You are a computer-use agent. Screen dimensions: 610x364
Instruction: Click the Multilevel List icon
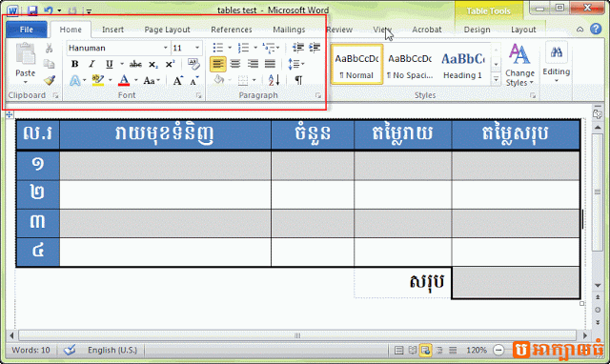(x=269, y=48)
